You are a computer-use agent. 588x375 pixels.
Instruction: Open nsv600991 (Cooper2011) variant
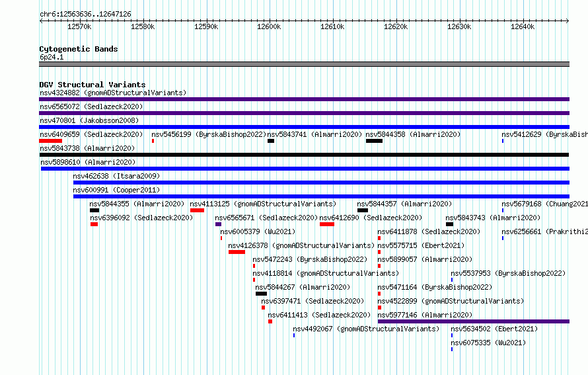coord(321,196)
